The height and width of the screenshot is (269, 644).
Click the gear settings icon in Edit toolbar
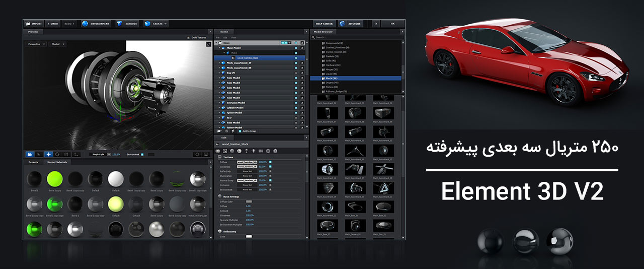click(275, 151)
